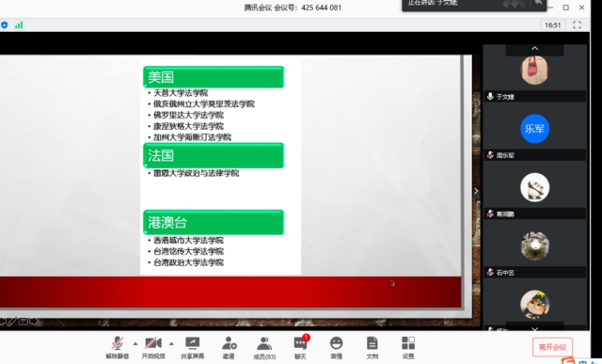Turn on camera with 开启视频
The image size is (602, 364).
tap(153, 347)
